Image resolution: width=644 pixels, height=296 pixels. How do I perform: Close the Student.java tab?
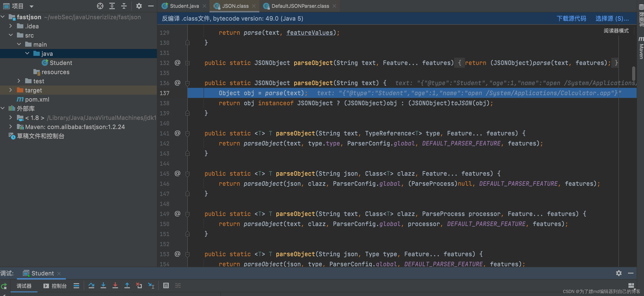[204, 6]
